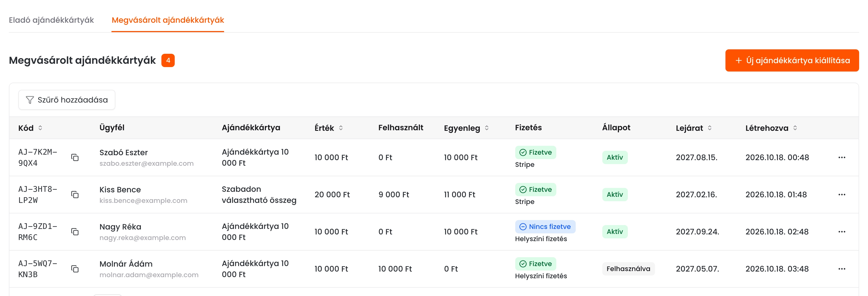This screenshot has height=296, width=868.
Task: Click the Aktív badge in Kiss Bence's row
Action: (615, 194)
